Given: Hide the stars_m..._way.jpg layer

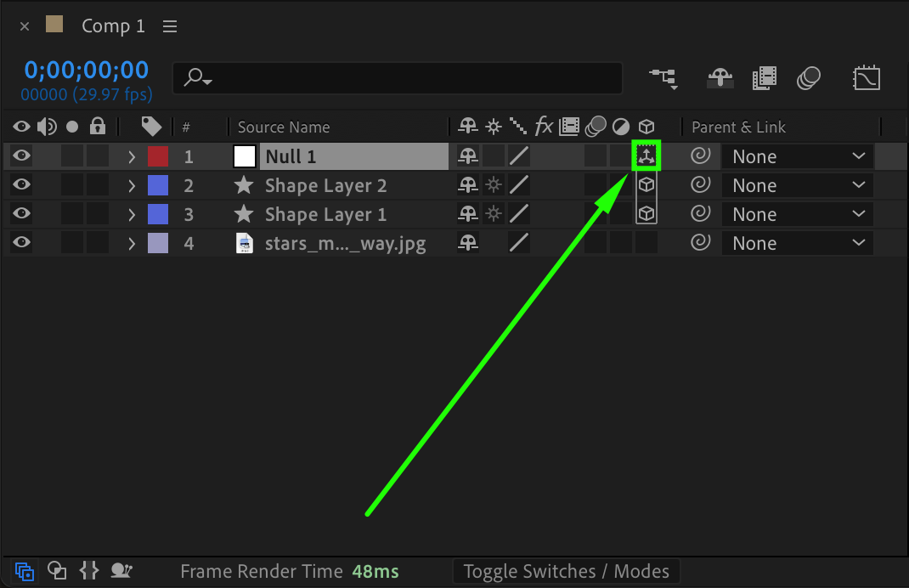Looking at the screenshot, I should (x=22, y=243).
